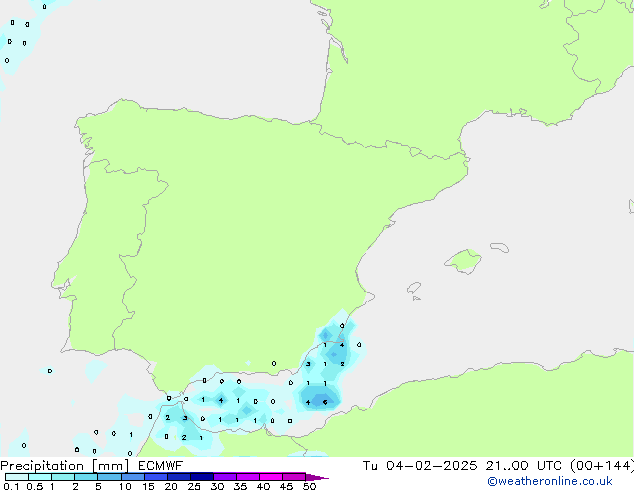The image size is (634, 490).
Task: Select the 20–25 mm dark blue swatch
Action: click(x=178, y=477)
